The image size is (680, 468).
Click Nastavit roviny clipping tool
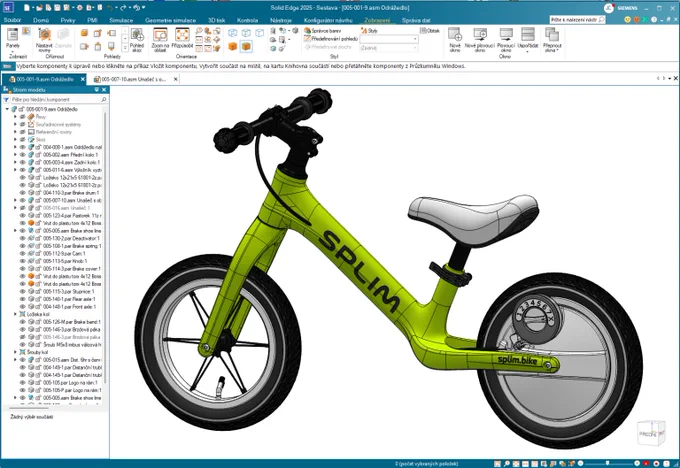point(44,40)
